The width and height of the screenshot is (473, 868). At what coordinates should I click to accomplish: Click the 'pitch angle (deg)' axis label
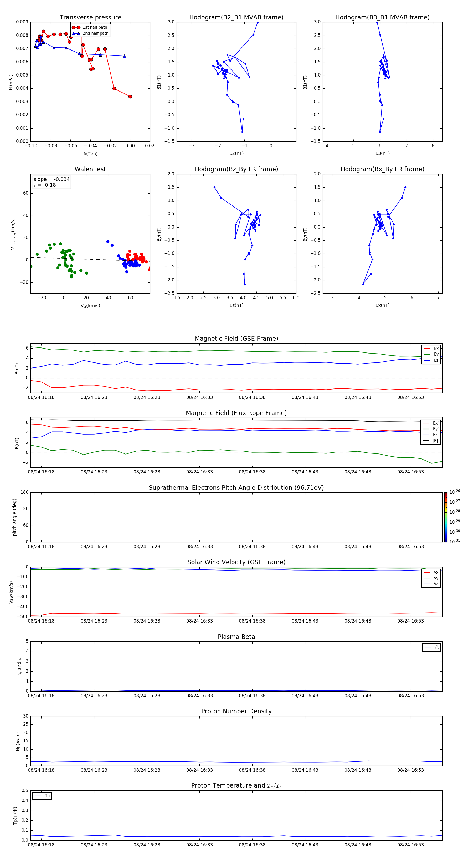point(15,517)
